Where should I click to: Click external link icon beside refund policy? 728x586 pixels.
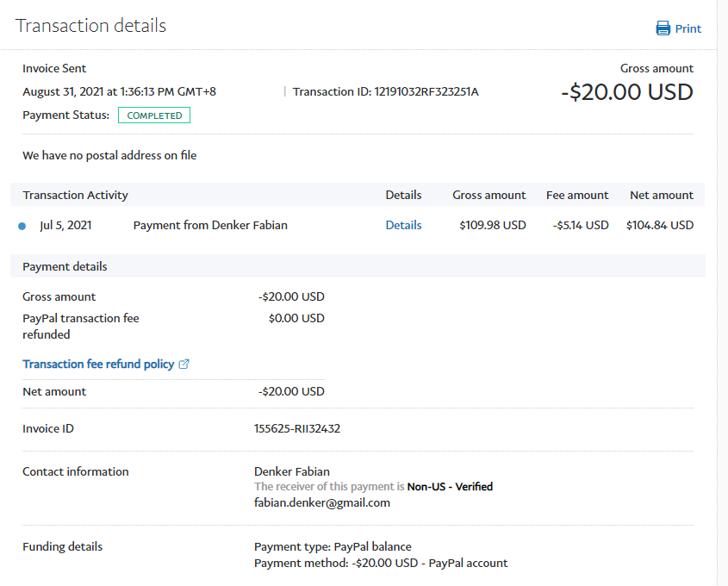click(184, 365)
